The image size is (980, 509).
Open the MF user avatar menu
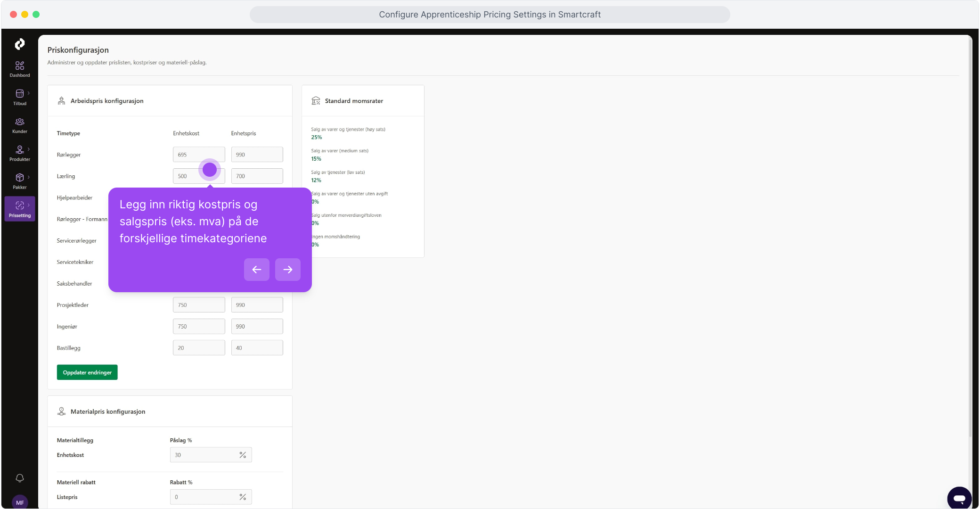point(19,502)
